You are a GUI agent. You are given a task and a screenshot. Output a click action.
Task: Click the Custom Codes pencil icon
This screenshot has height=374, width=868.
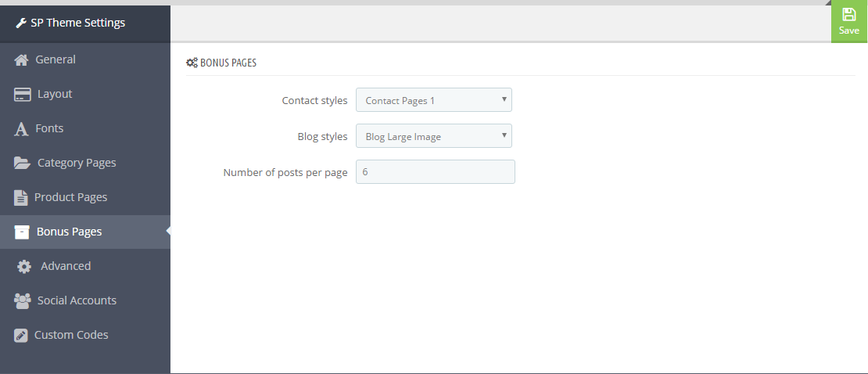(x=20, y=336)
